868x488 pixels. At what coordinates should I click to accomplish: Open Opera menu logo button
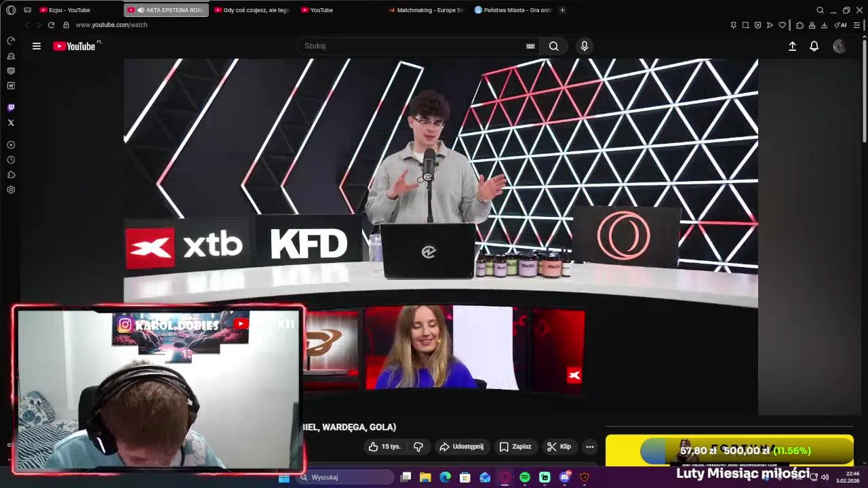11,10
